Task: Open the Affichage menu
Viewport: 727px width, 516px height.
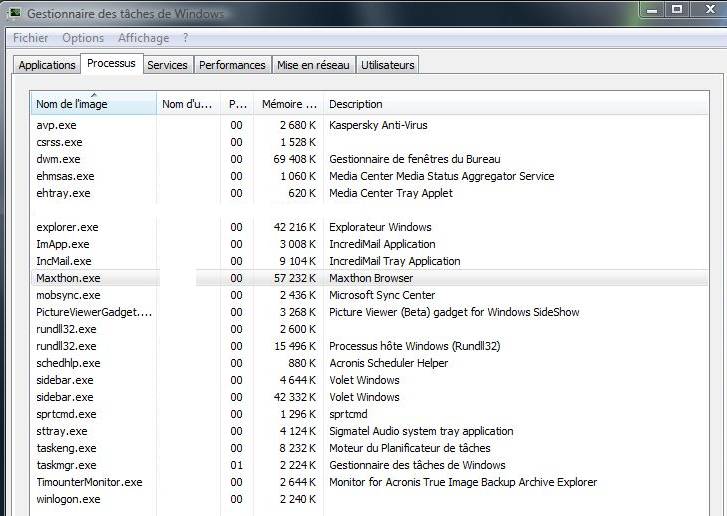Action: [x=143, y=38]
